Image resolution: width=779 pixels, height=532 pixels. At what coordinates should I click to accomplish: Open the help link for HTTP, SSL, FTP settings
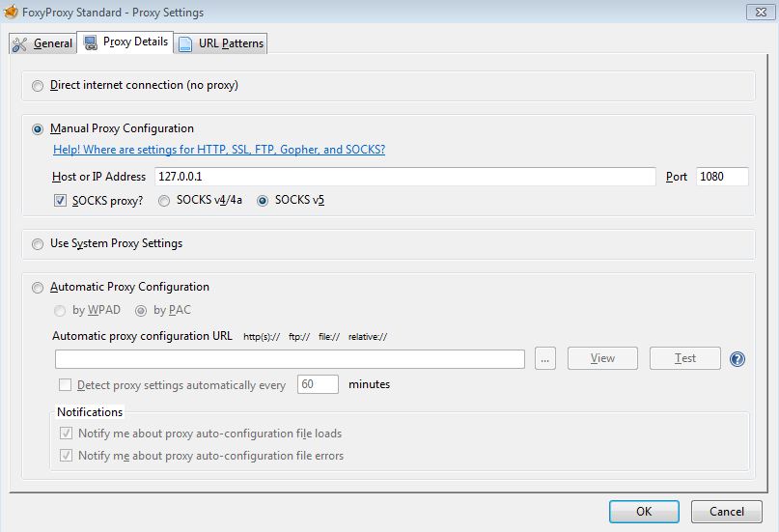pyautogui.click(x=218, y=150)
